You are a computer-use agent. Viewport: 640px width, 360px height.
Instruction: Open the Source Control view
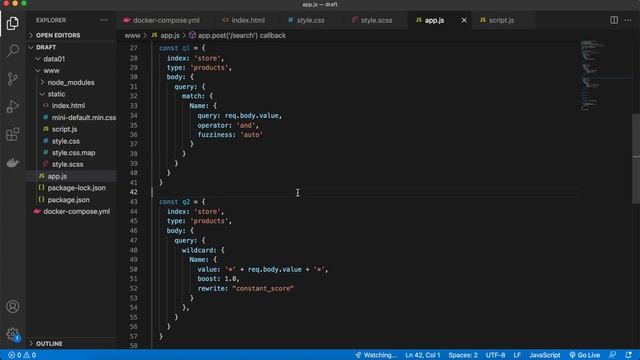click(13, 78)
